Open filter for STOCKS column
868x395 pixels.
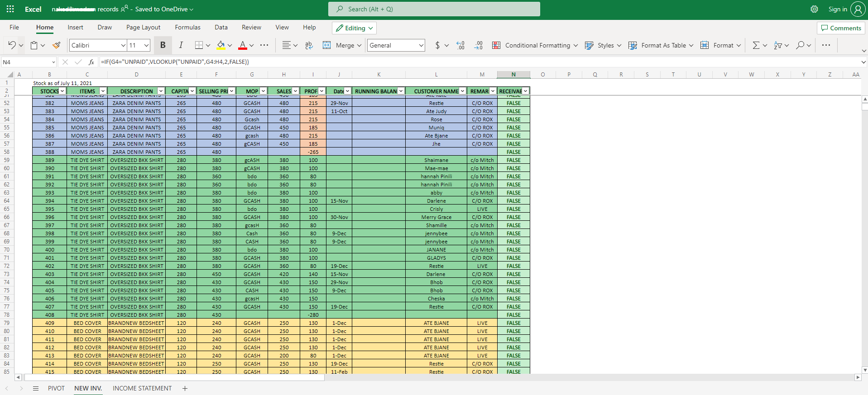62,91
